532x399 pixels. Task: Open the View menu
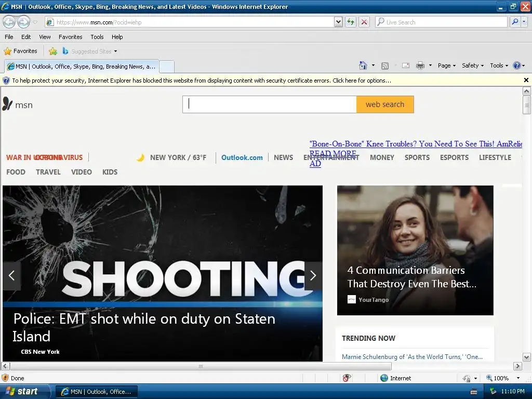(x=45, y=37)
